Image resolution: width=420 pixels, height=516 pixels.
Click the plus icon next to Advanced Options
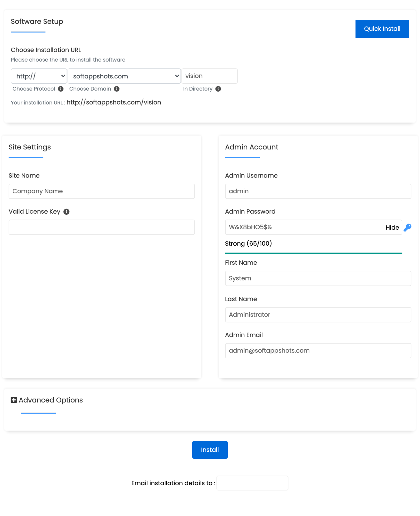(x=13, y=400)
